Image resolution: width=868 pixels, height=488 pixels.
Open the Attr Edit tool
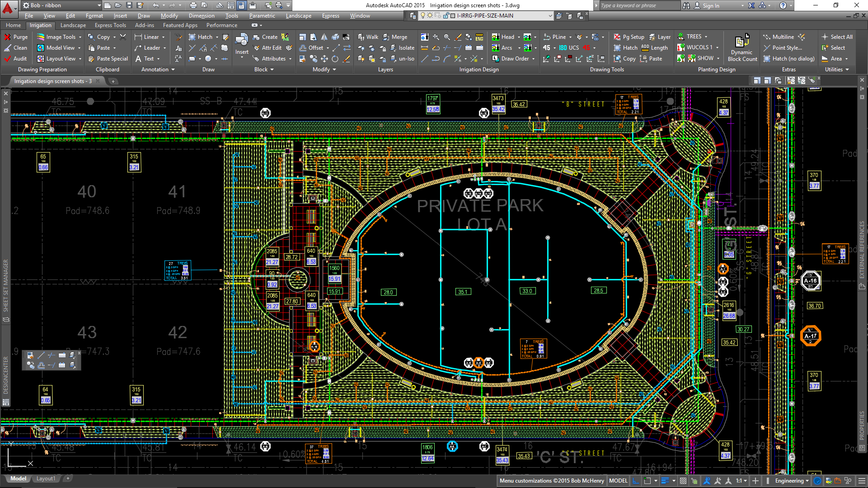(x=267, y=48)
